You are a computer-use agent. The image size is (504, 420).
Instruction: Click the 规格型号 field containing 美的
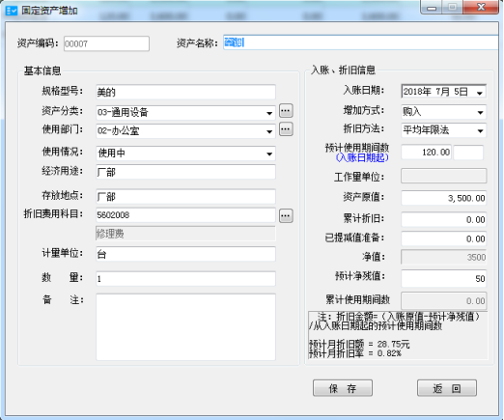185,92
